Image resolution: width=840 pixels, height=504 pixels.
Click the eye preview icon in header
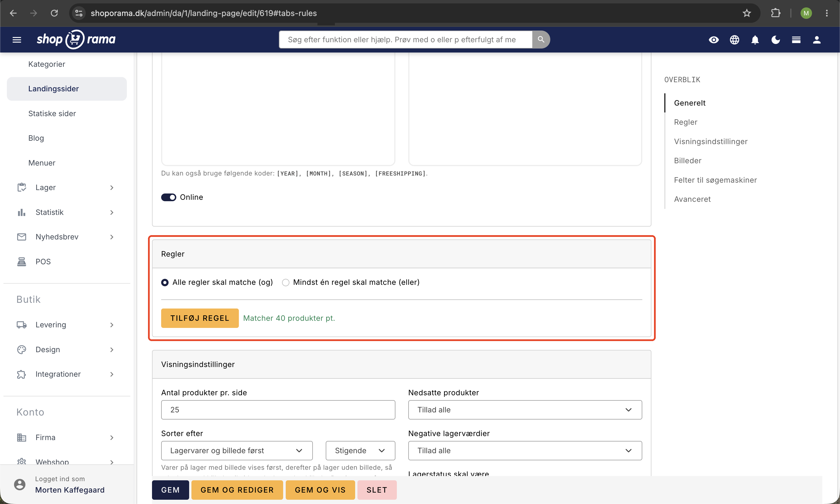713,40
